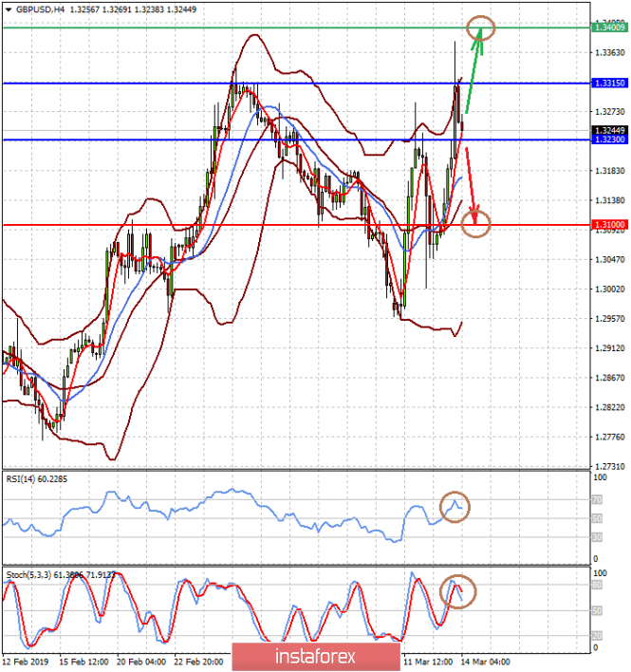Select the red downward arrow

(473, 186)
